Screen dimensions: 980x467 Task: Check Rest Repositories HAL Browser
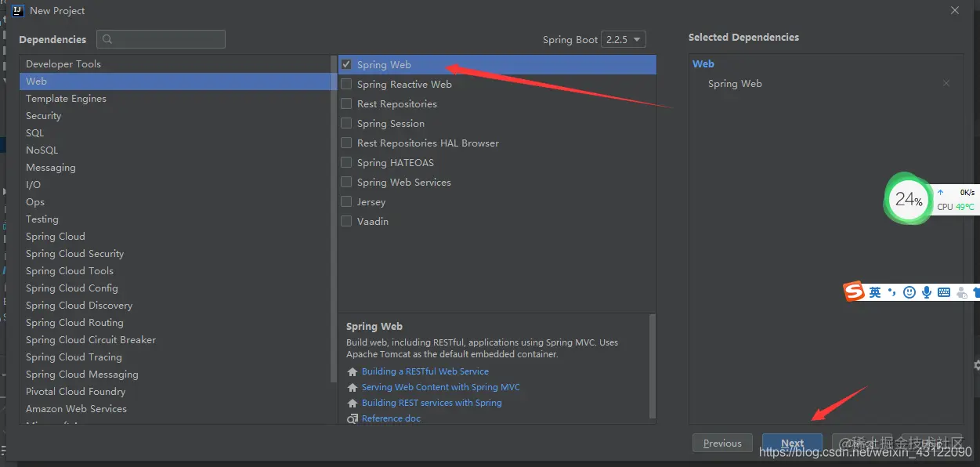(346, 143)
